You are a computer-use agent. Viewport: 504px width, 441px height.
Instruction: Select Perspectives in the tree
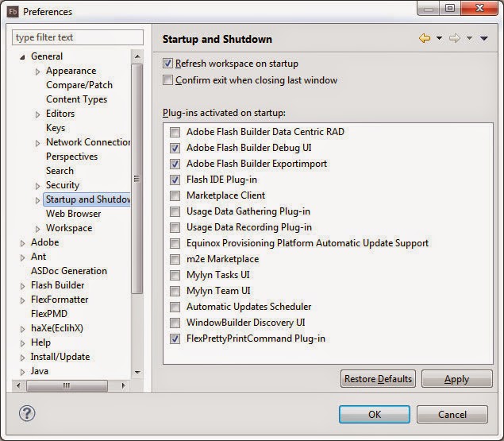[71, 157]
